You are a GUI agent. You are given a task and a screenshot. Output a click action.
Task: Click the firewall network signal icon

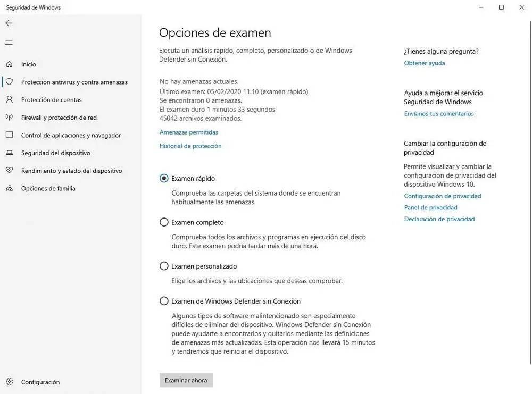click(x=10, y=118)
